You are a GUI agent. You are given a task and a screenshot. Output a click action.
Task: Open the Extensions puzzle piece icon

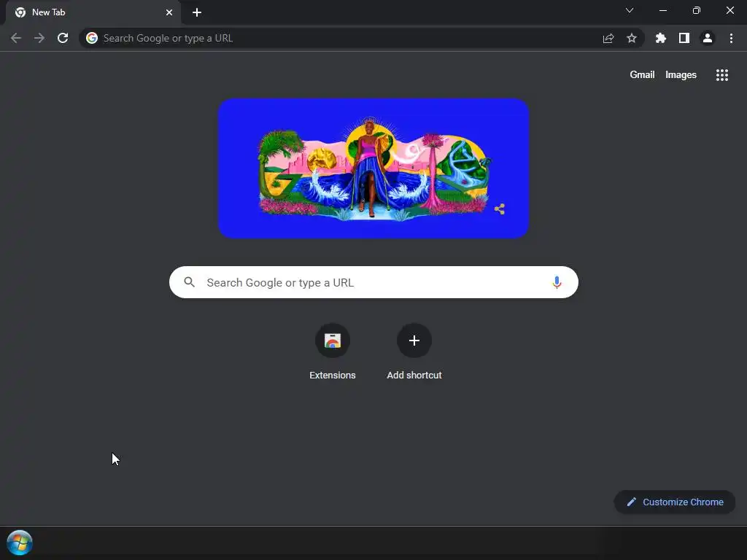(x=661, y=38)
